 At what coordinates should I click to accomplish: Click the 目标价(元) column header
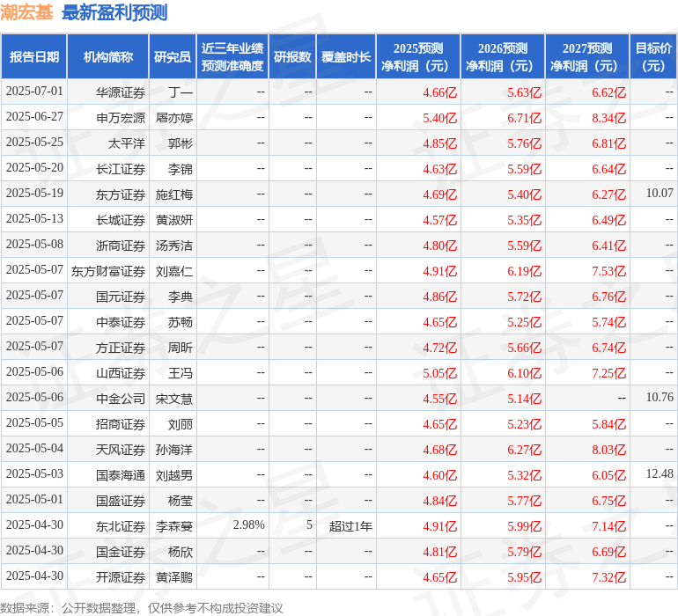click(653, 56)
